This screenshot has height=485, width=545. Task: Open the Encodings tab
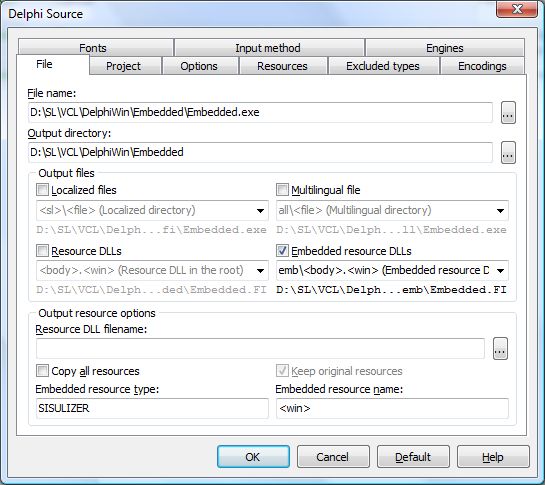tap(482, 66)
